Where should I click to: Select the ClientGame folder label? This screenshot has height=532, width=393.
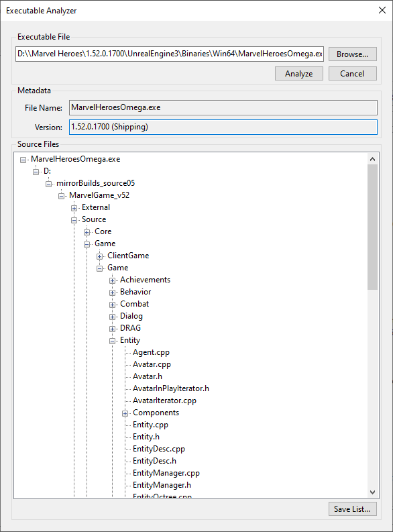coord(128,256)
